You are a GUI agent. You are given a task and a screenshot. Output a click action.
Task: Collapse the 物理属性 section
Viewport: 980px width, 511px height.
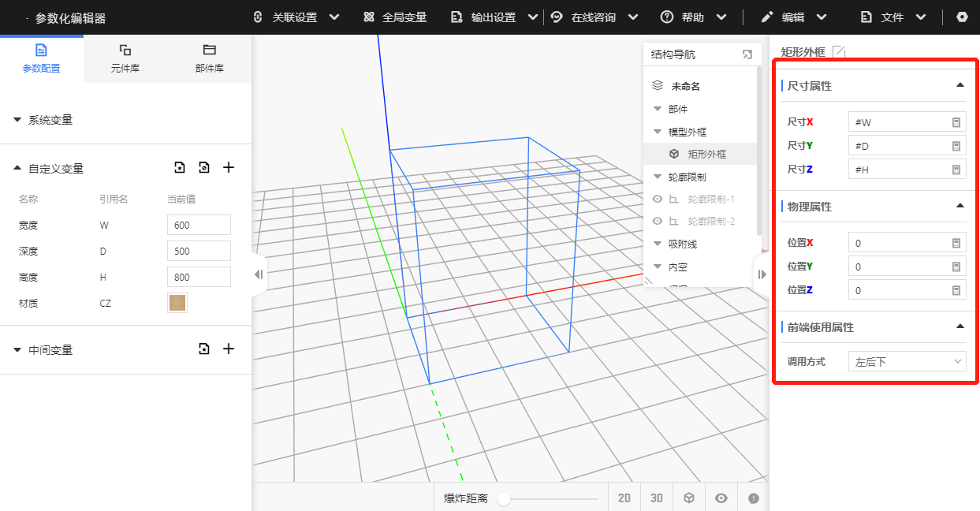[960, 206]
